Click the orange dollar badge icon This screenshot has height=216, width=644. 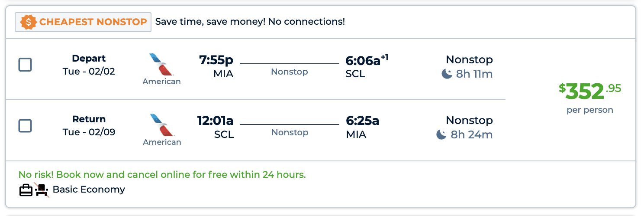click(x=28, y=22)
